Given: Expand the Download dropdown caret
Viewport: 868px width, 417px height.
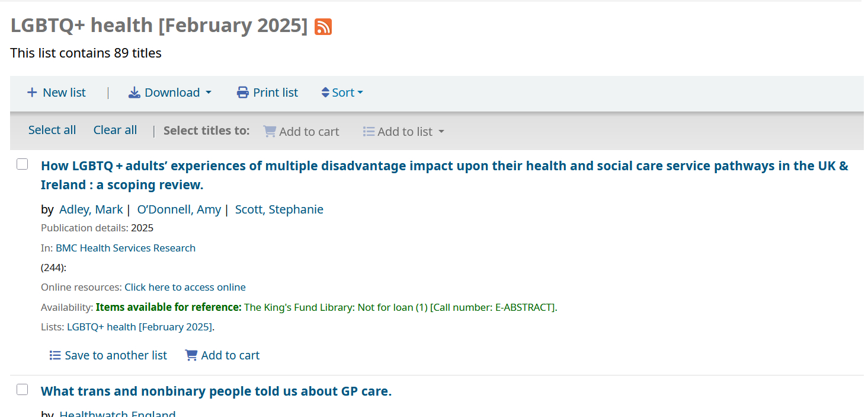Looking at the screenshot, I should (x=209, y=93).
